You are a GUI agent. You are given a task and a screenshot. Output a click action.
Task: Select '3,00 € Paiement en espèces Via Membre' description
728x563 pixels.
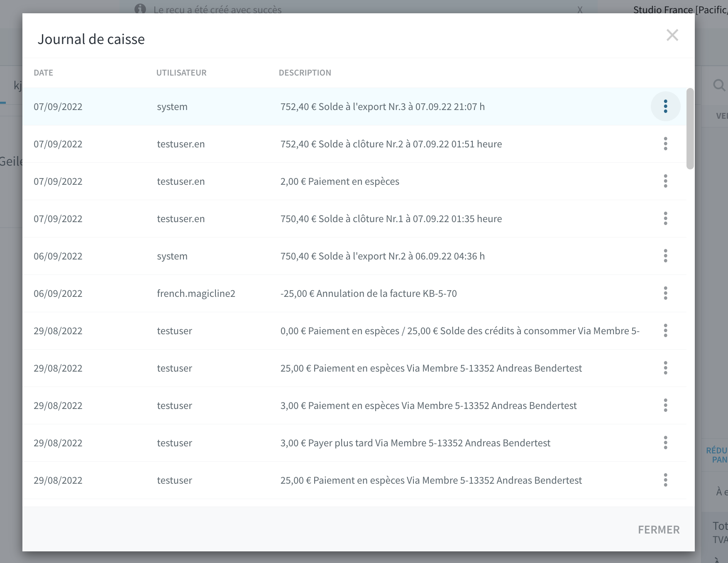coord(428,406)
